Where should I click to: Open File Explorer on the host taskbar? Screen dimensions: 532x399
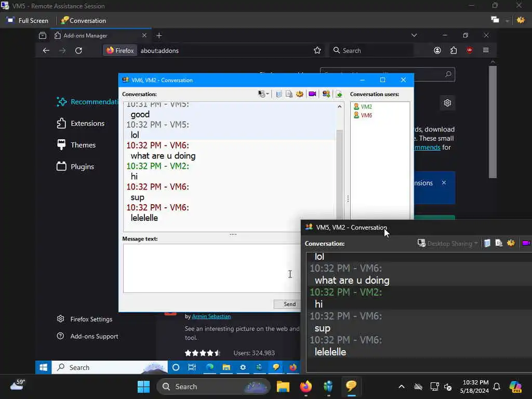pos(283,387)
